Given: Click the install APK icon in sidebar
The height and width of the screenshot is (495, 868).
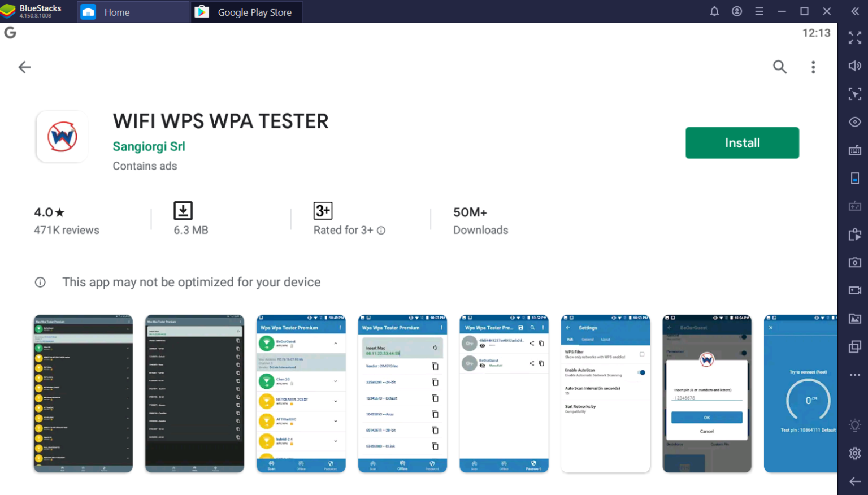Looking at the screenshot, I should pos(855,234).
